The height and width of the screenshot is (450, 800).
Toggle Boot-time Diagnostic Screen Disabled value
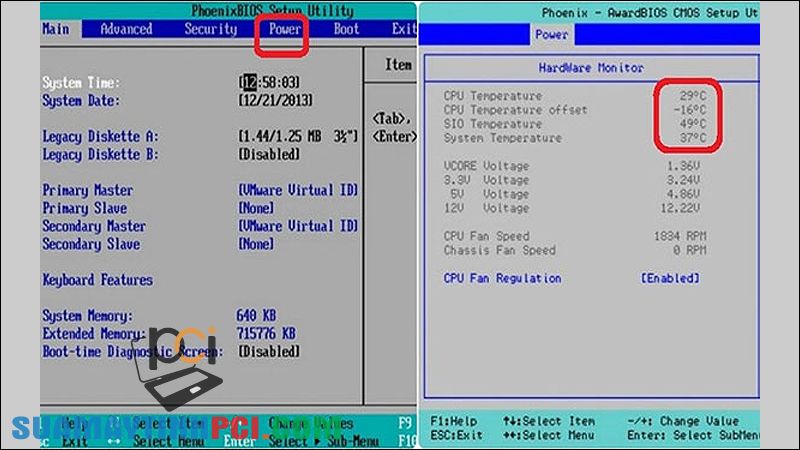pos(269,351)
